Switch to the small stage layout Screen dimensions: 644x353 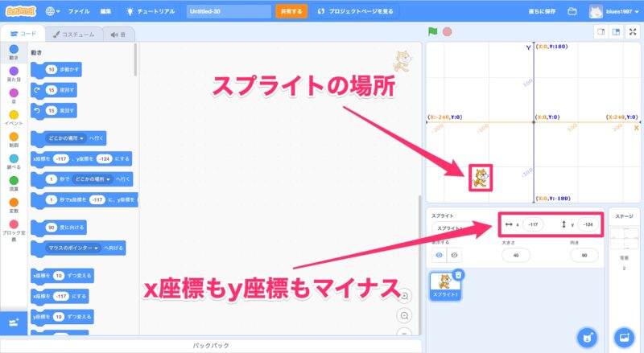pos(600,32)
